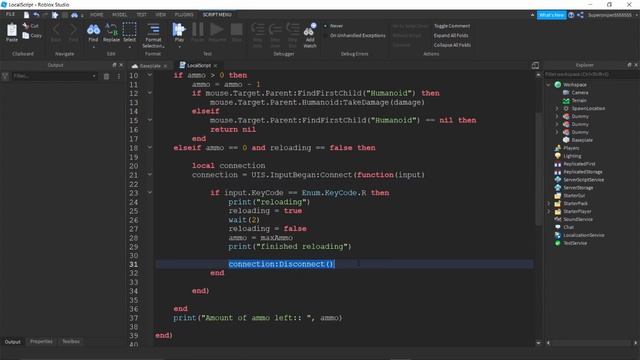Image resolution: width=640 pixels, height=360 pixels.
Task: Open the FILE menu
Action: [x=10, y=15]
